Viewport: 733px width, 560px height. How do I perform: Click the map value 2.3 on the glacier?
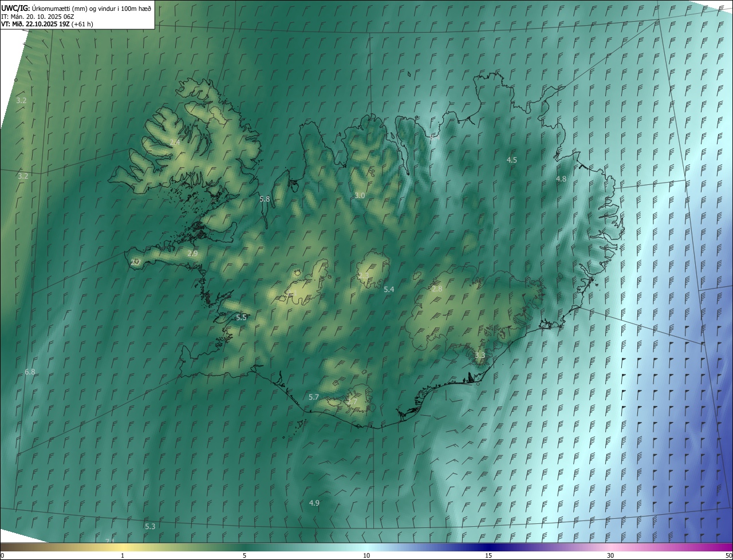click(x=364, y=276)
